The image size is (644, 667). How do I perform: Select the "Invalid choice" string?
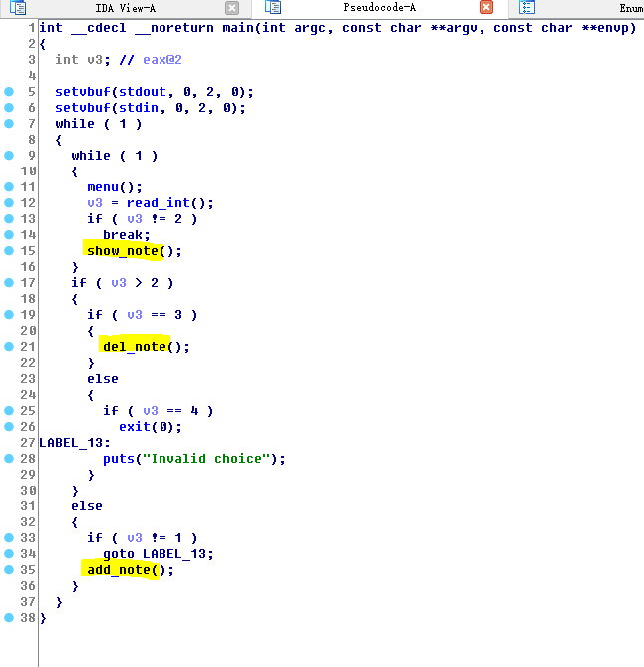(206, 459)
